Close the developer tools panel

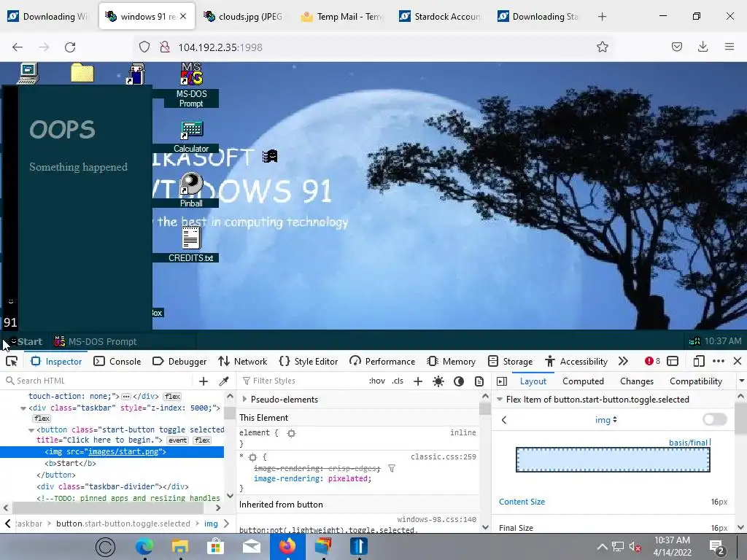738,362
